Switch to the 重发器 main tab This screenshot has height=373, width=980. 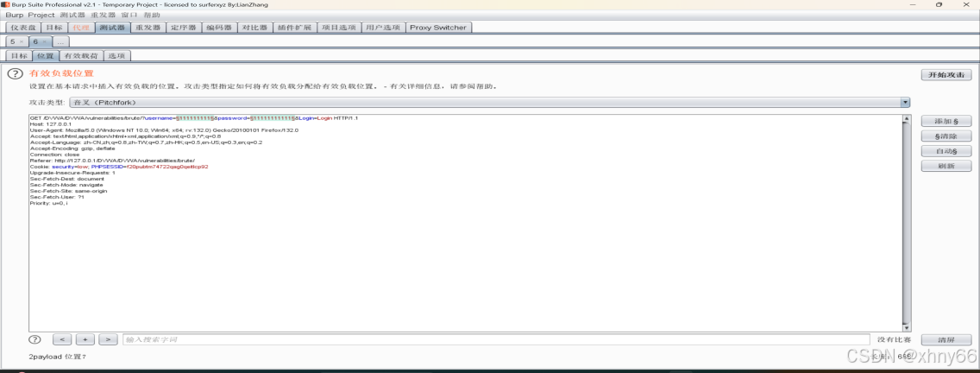[x=148, y=28]
